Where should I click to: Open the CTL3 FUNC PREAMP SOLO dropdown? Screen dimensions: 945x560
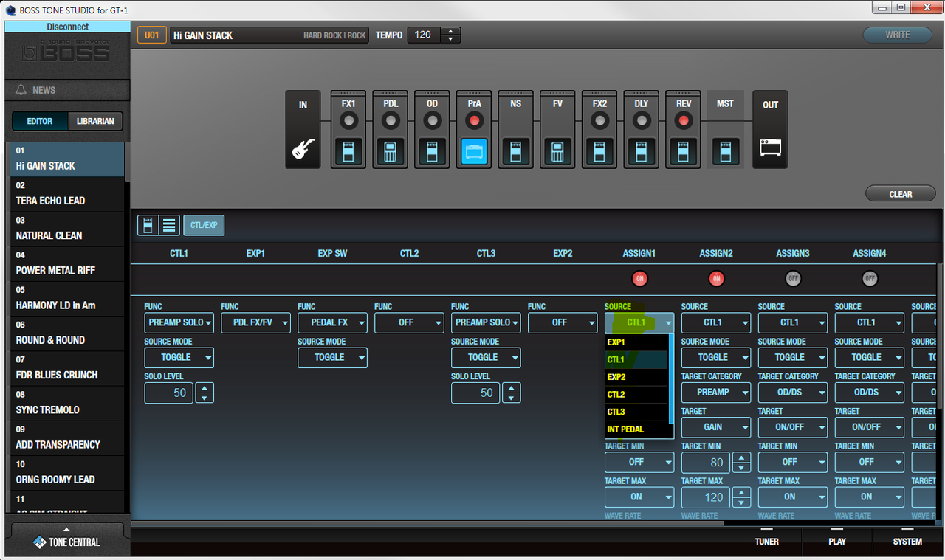[487, 322]
